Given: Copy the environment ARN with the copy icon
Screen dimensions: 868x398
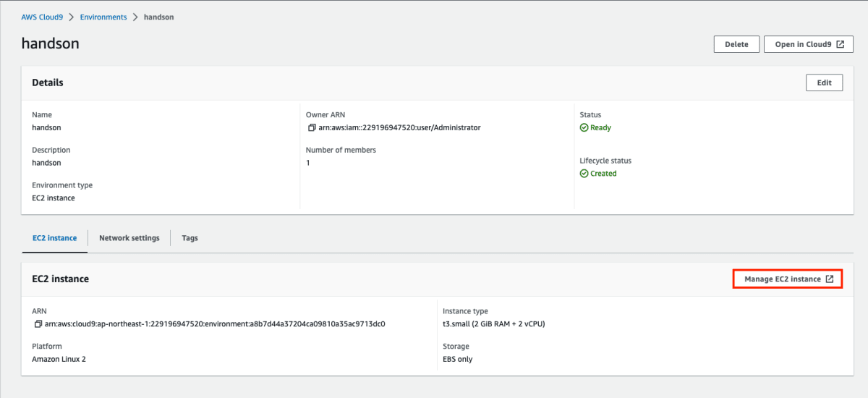Looking at the screenshot, I should coord(38,324).
